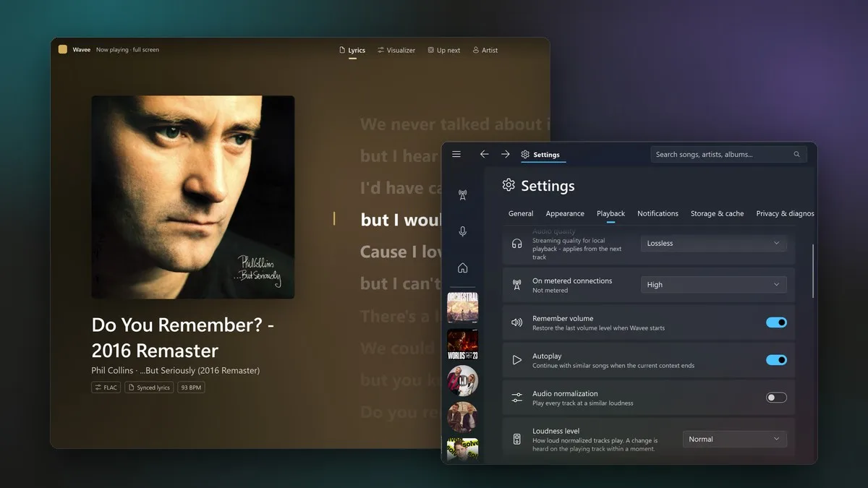Focus the Search songs, artists, albums field
The width and height of the screenshot is (868, 488).
[x=728, y=154]
